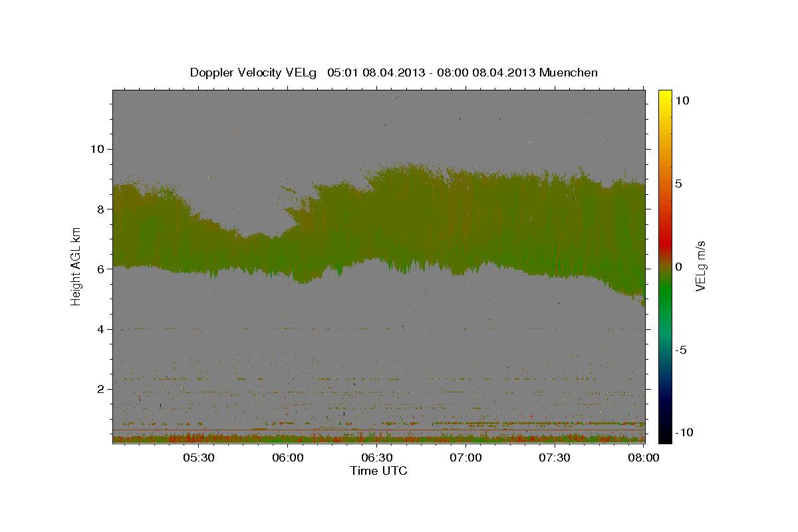Click the '06:30' time tick label
Image resolution: width=798 pixels, height=532 pixels.
tap(376, 458)
